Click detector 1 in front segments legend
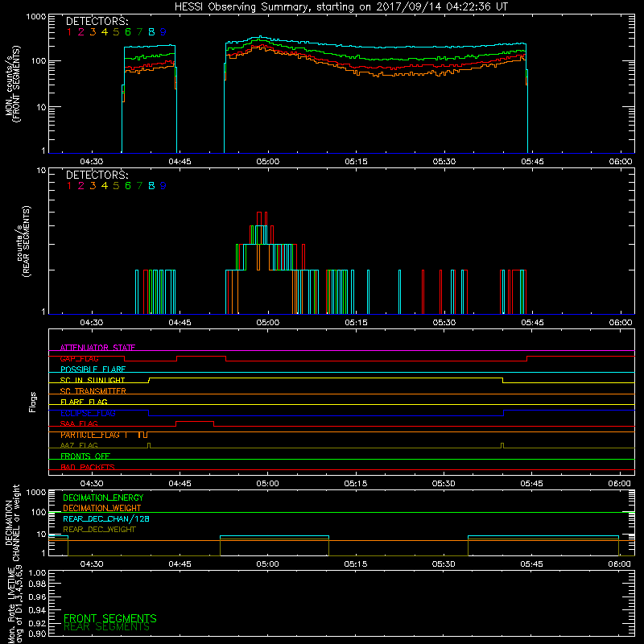Image resolution: width=644 pixels, height=644 pixels. tap(69, 31)
